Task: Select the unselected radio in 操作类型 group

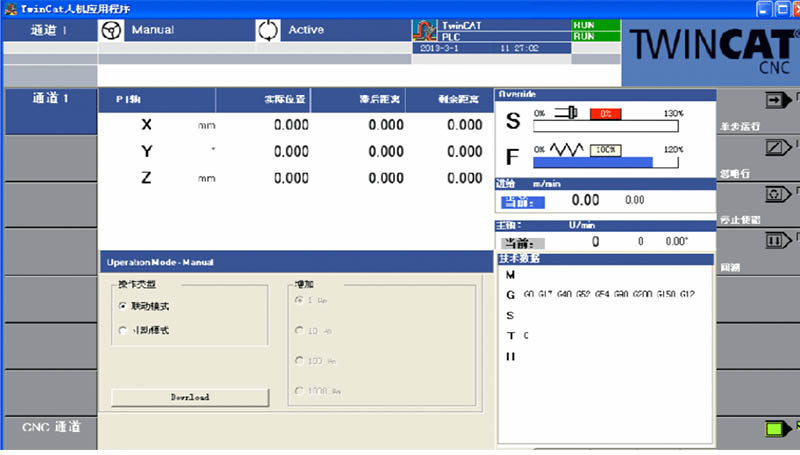Action: point(122,331)
